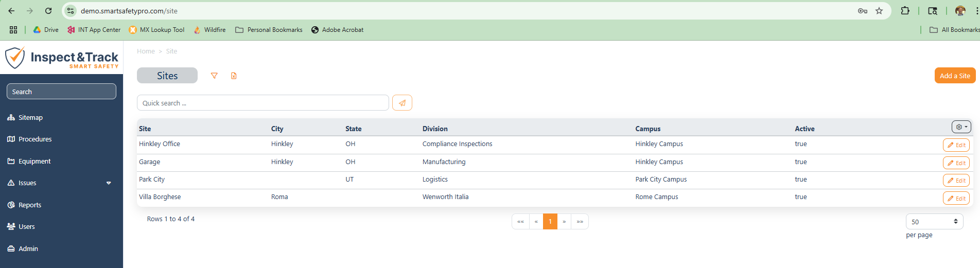This screenshot has width=980, height=268.
Task: Click the Chrome profile avatar
Action: click(x=960, y=11)
